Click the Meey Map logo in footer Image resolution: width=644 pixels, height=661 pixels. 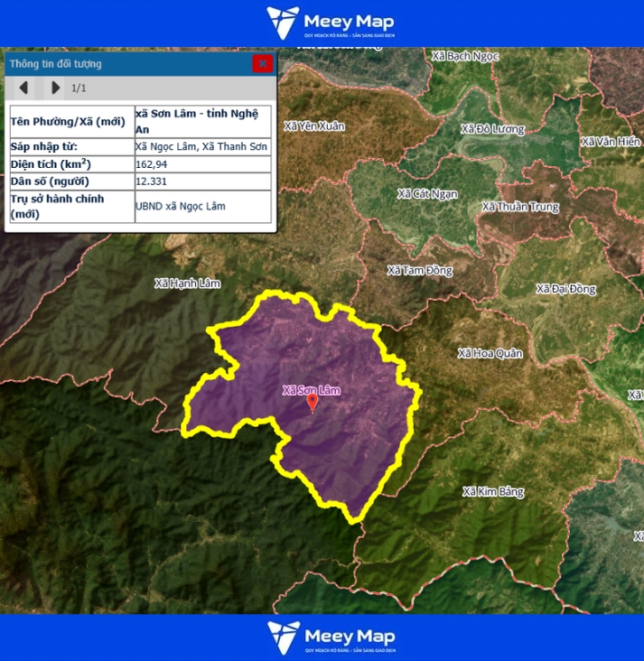click(331, 638)
